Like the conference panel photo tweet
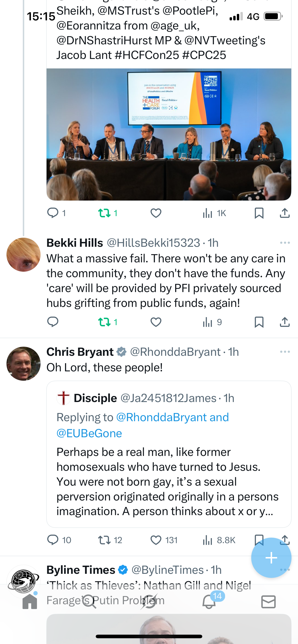 coord(156,213)
